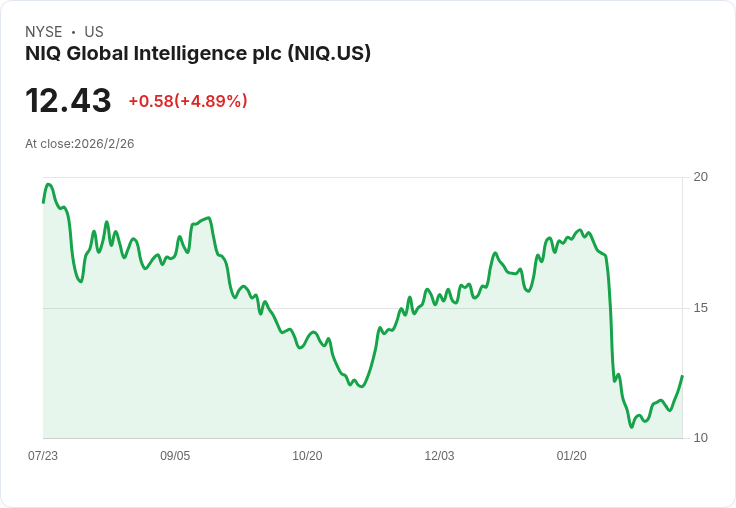This screenshot has height=508, width=736.
Task: Click the steep February drop on the line
Action: click(x=610, y=320)
